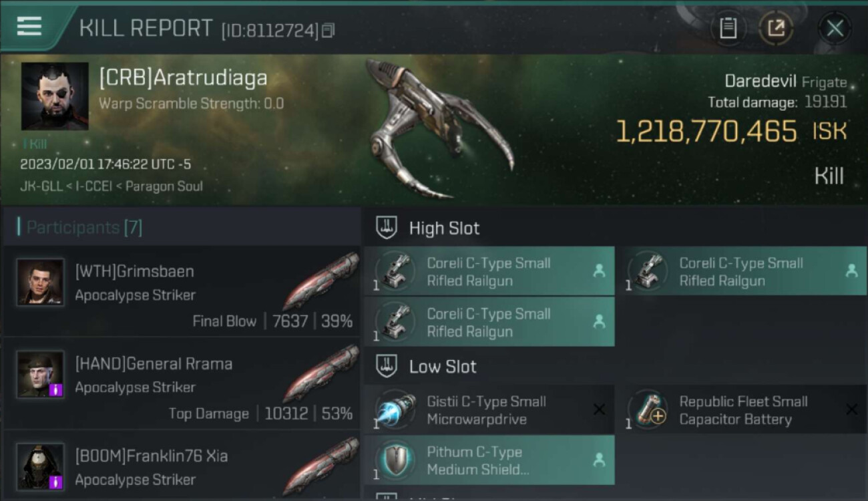Image resolution: width=868 pixels, height=501 pixels.
Task: View Aratrudiaga's character portrait
Action: pos(55,96)
